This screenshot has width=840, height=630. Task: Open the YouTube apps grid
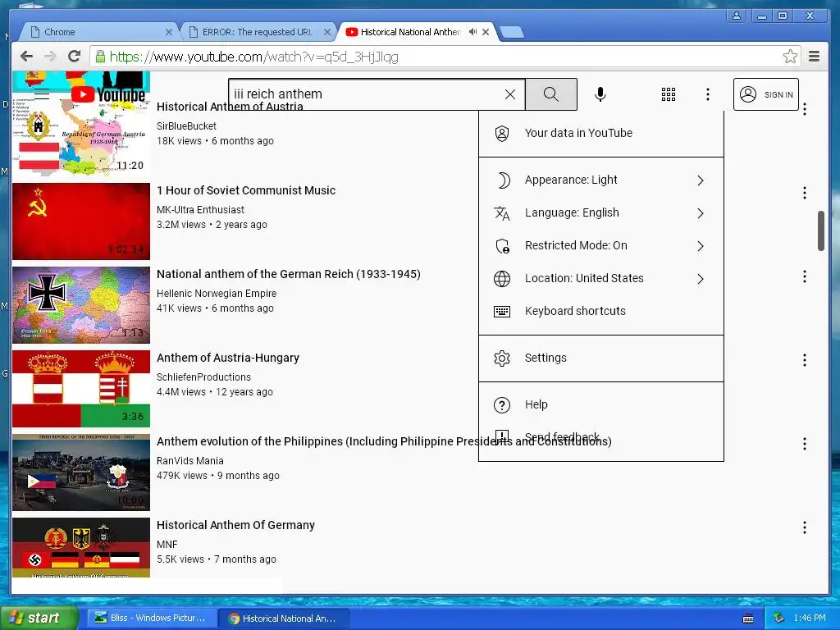(x=668, y=94)
